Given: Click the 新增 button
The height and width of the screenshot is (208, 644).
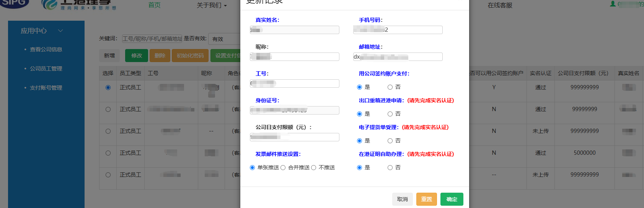Looking at the screenshot, I should [x=109, y=56].
